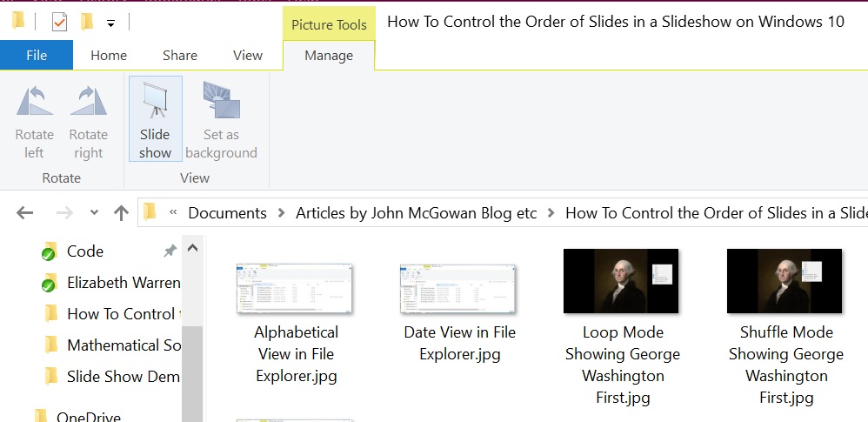The height and width of the screenshot is (422, 868).
Task: Click the Rotate right icon
Action: click(88, 101)
